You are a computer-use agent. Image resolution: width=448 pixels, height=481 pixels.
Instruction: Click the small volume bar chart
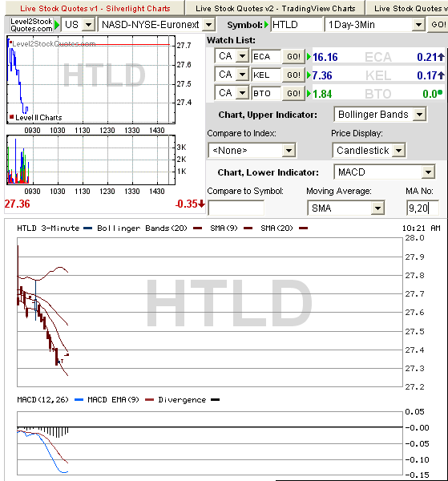coord(91,160)
